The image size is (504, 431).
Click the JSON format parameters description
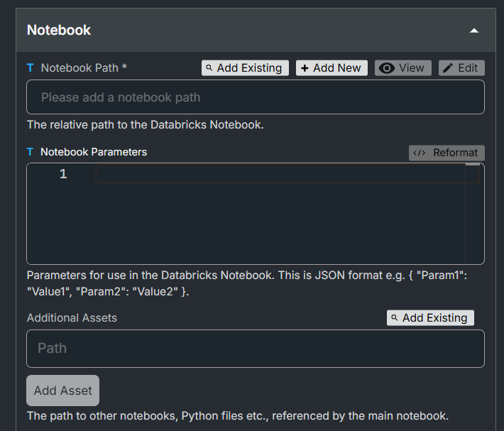247,283
